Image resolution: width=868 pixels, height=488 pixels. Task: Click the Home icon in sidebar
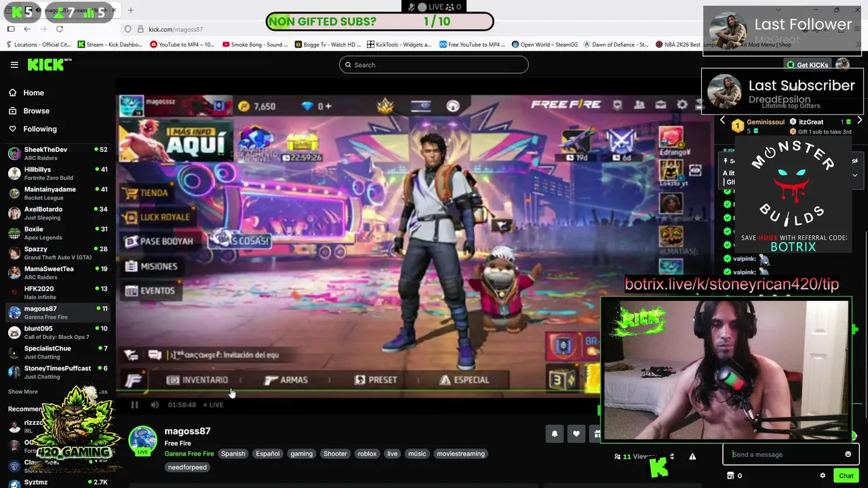pos(12,93)
